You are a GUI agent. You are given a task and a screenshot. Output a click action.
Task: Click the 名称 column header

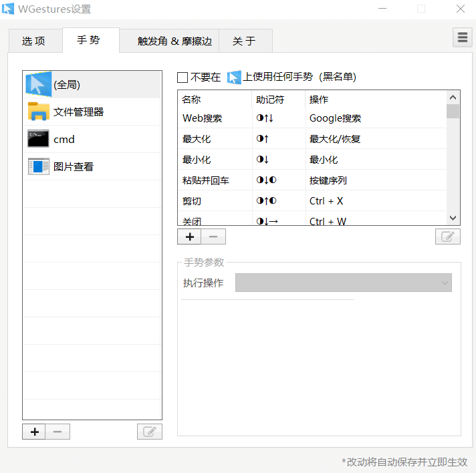point(215,100)
